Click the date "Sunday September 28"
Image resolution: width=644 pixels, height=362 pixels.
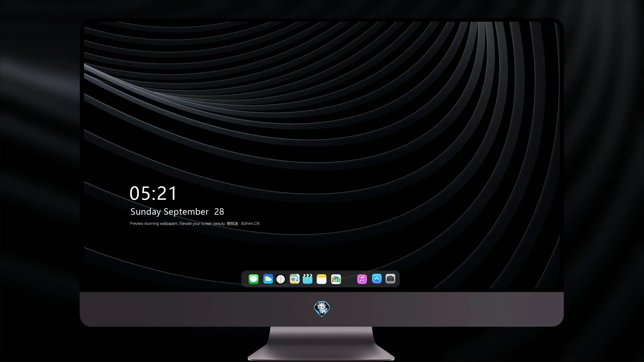pyautogui.click(x=177, y=212)
